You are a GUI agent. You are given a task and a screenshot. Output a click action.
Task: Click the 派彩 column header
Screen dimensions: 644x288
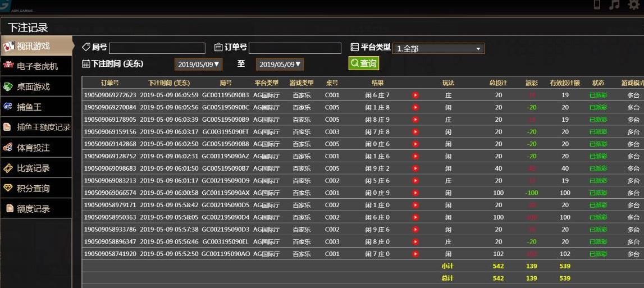pos(532,83)
